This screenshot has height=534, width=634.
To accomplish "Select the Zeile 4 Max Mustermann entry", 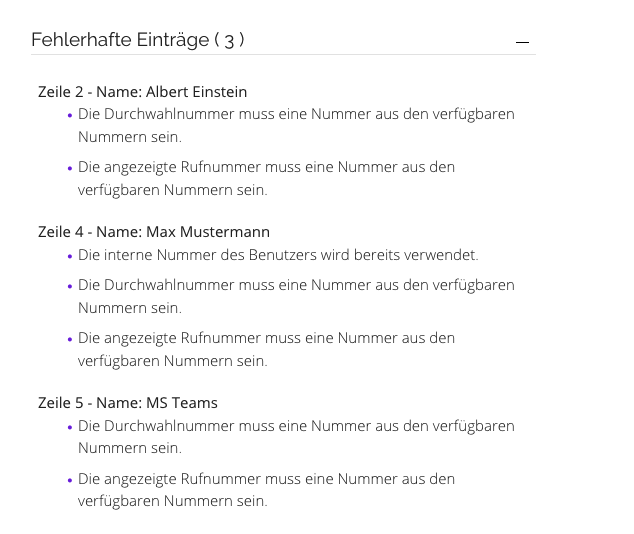I will pyautogui.click(x=154, y=232).
